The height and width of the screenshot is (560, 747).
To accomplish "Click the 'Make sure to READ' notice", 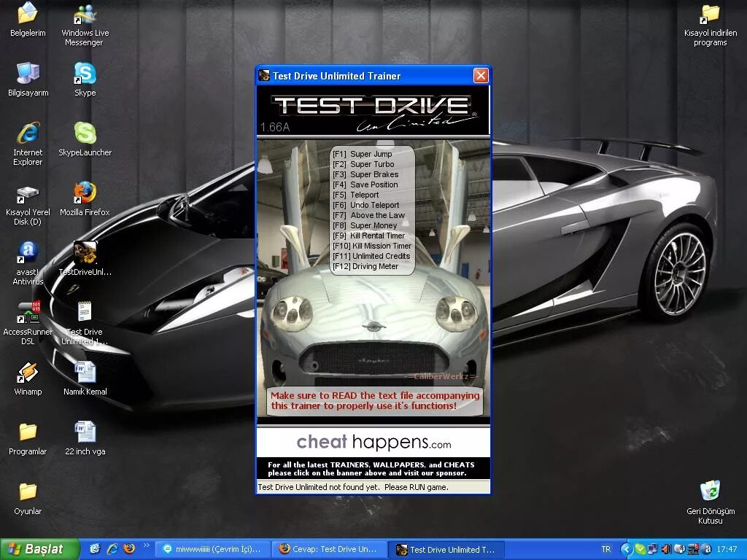I will [x=375, y=400].
